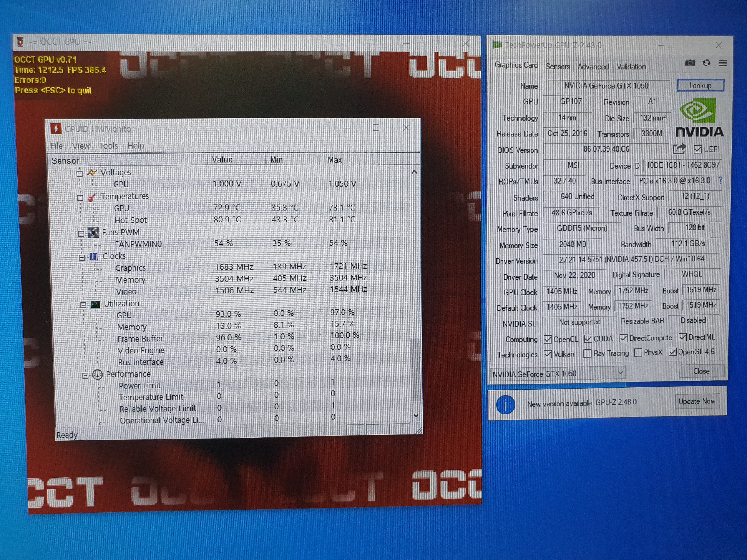Collapse the Temperatures tree node

click(x=80, y=198)
